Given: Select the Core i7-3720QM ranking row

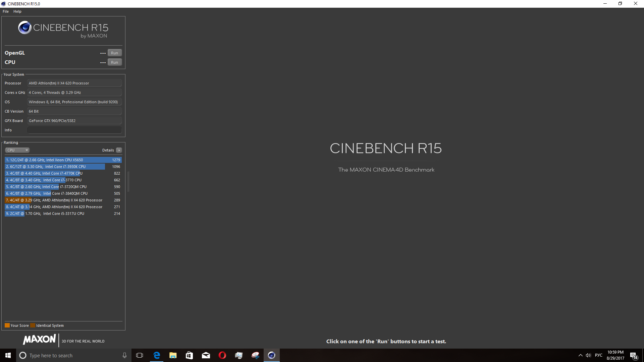Looking at the screenshot, I should pyautogui.click(x=63, y=187).
